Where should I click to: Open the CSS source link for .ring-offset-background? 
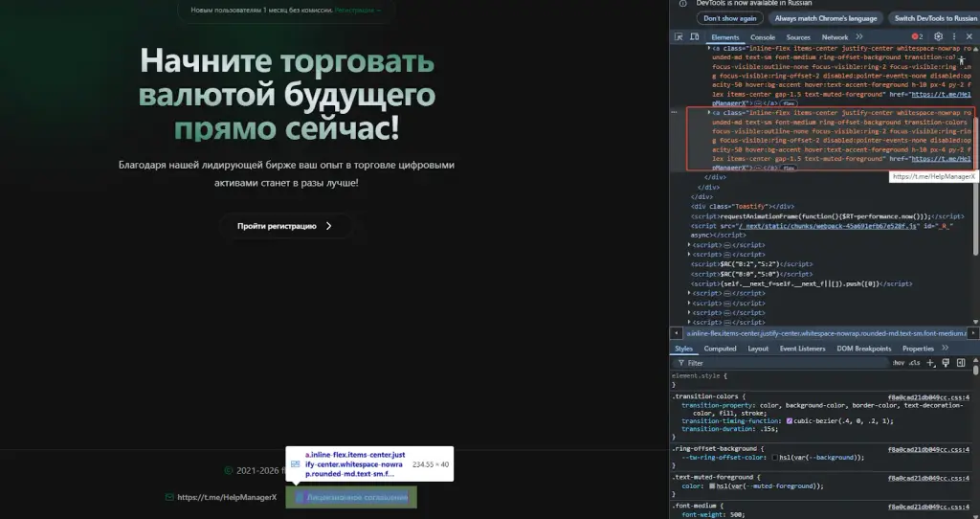click(x=928, y=449)
